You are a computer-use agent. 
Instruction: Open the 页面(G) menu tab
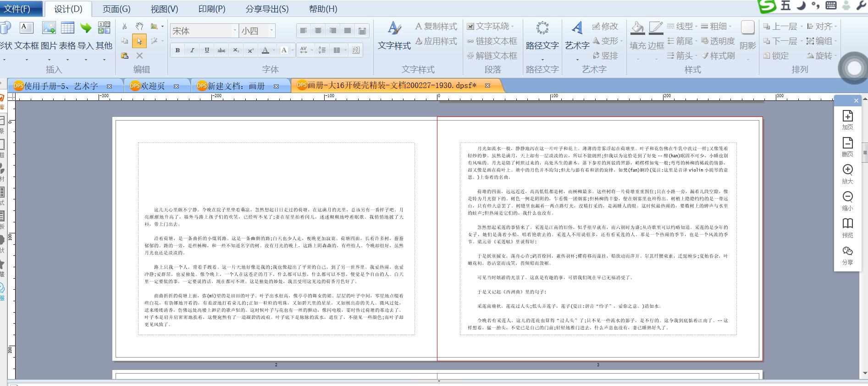click(116, 9)
